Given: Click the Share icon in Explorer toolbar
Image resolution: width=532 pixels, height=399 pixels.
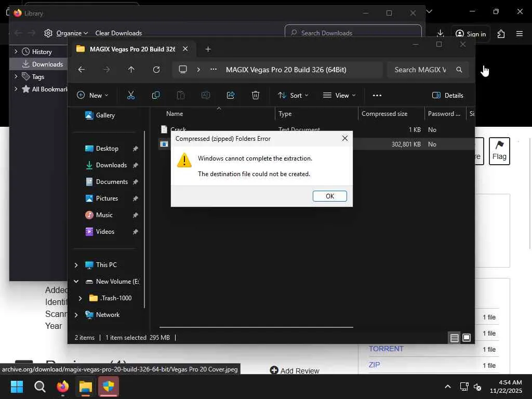Looking at the screenshot, I should [x=231, y=96].
